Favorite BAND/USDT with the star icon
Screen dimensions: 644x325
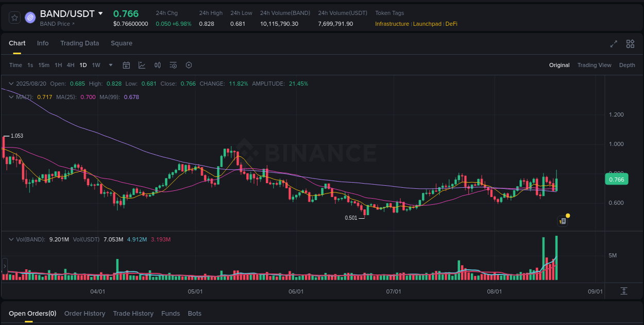(14, 17)
